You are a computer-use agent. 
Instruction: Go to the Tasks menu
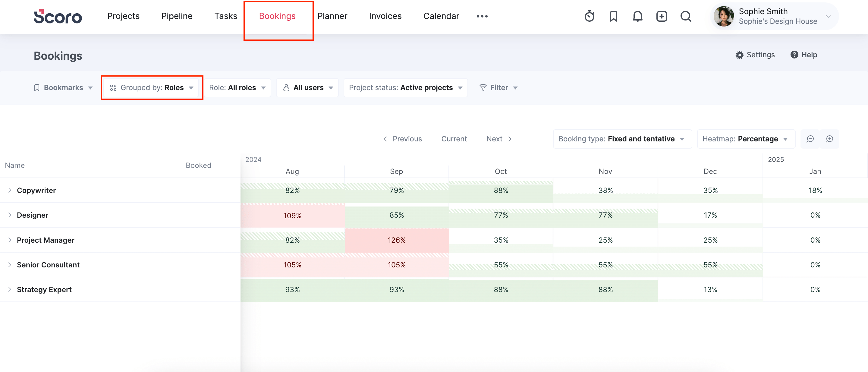click(226, 16)
